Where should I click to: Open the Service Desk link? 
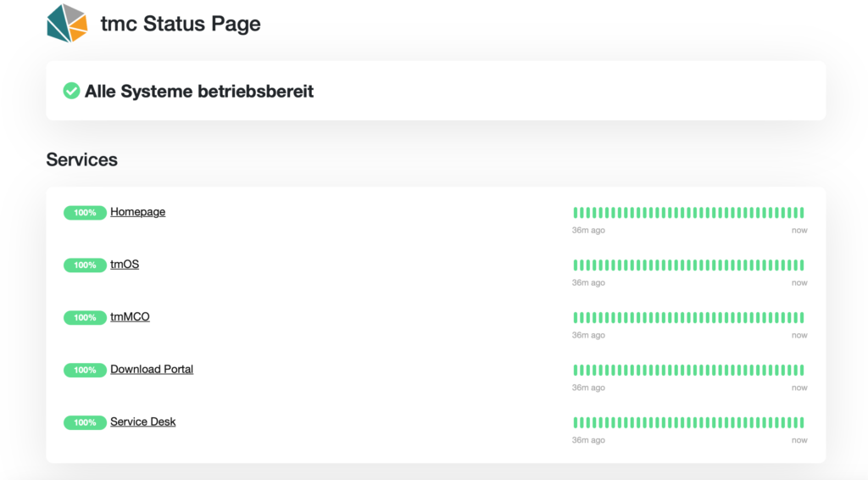point(143,422)
